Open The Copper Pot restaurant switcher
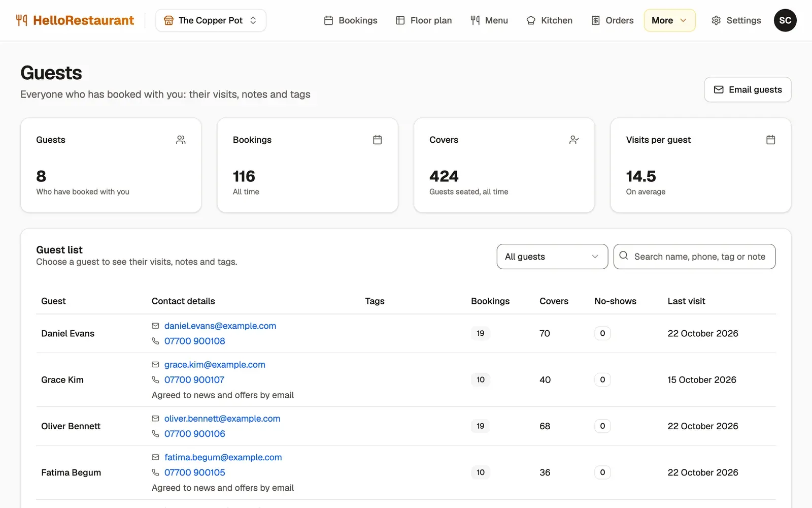This screenshot has height=508, width=812. point(211,20)
